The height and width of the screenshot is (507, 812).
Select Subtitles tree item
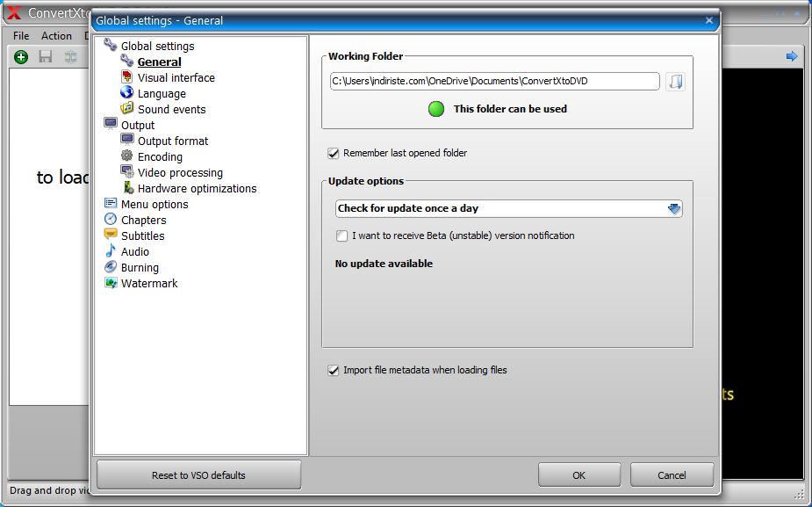tap(142, 235)
